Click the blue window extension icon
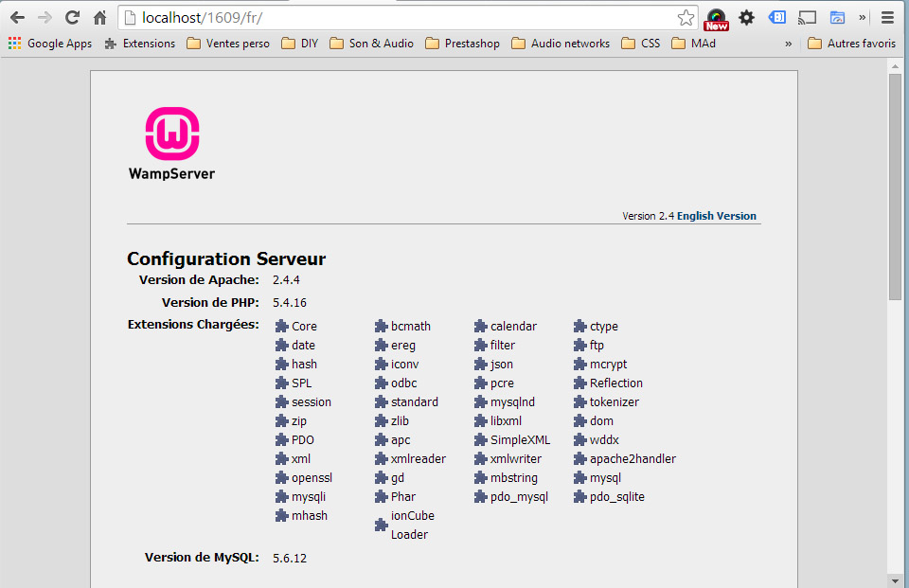The height and width of the screenshot is (588, 909). pyautogui.click(x=837, y=18)
